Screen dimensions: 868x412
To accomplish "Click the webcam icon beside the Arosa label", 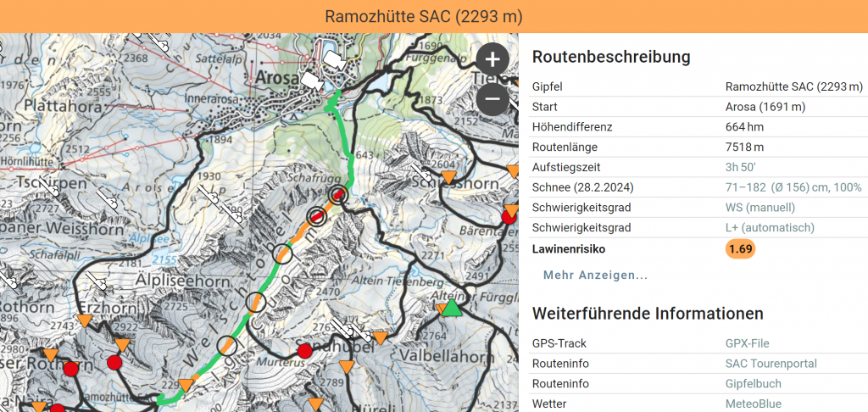I will (x=310, y=81).
